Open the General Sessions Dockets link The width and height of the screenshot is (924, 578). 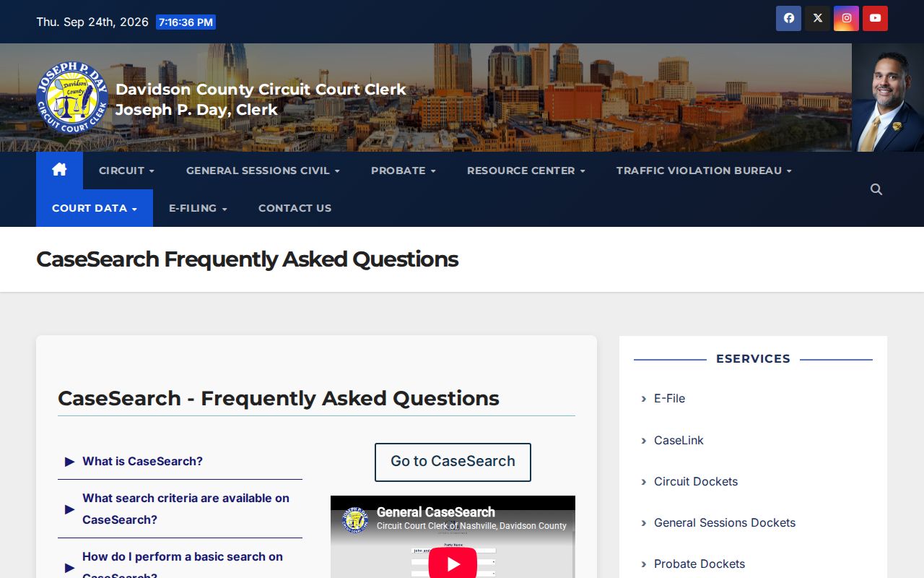click(725, 522)
